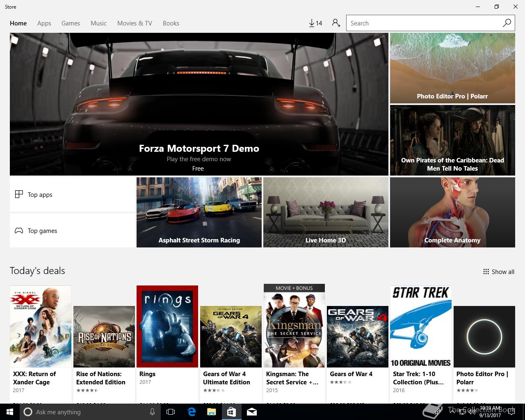
Task: Click the 'Rings' deal title text
Action: [x=147, y=374]
